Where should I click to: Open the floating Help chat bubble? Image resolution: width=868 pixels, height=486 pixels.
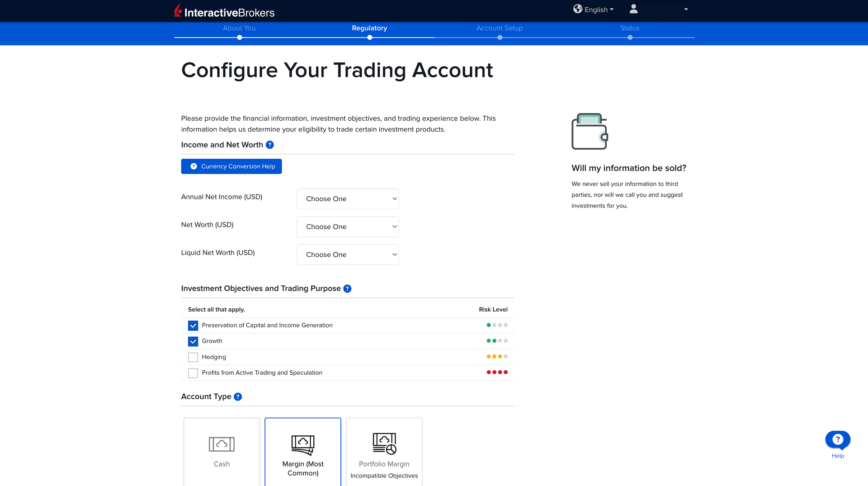838,439
